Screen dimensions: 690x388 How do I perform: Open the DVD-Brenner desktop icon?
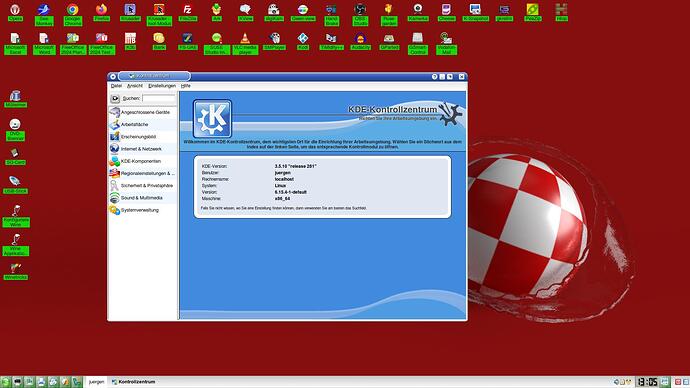click(15, 130)
